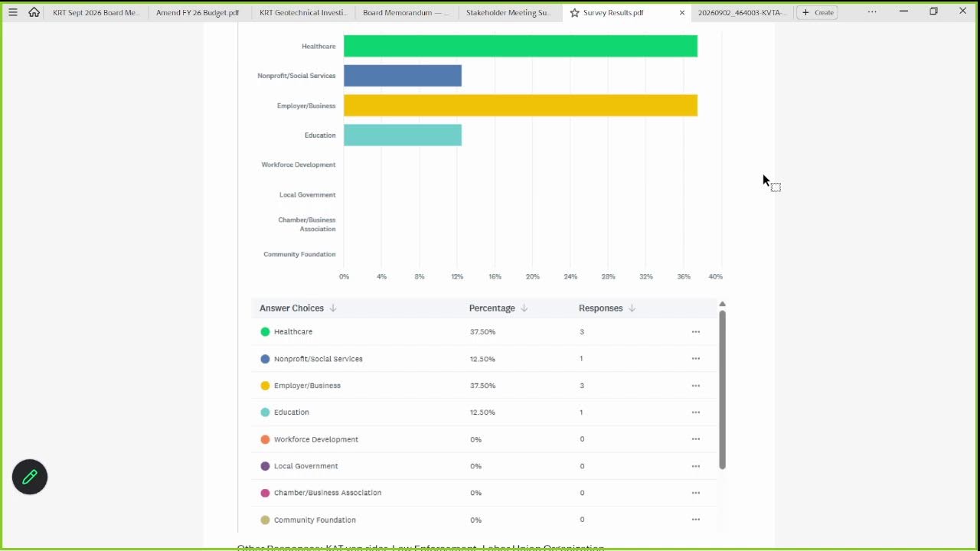Select 'Workforce Development' in the answer table

pos(316,439)
